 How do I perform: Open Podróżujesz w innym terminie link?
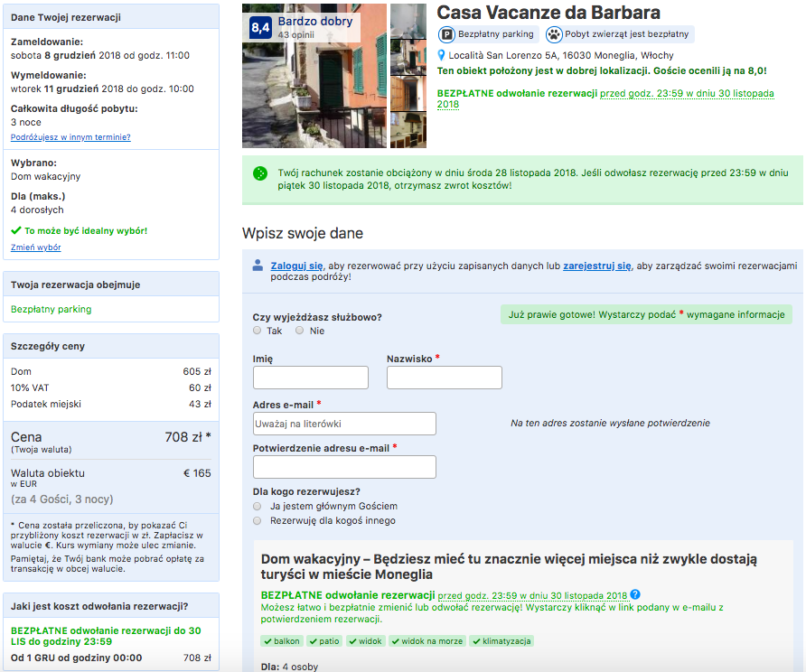(x=70, y=137)
